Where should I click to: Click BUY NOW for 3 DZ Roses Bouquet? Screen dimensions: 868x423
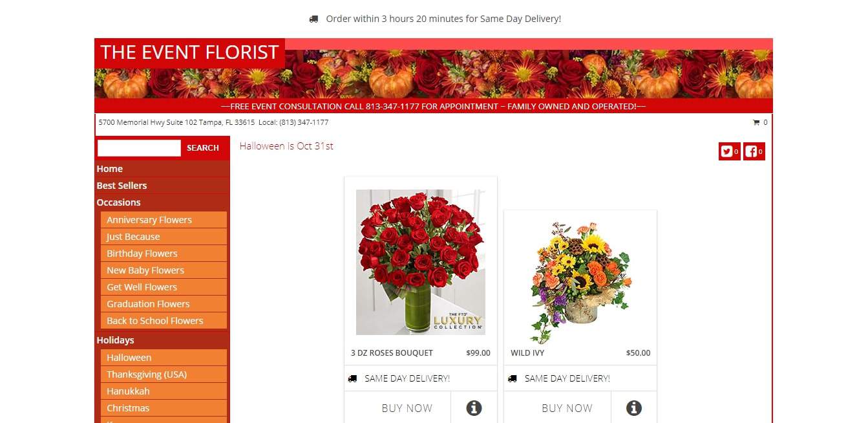pyautogui.click(x=407, y=408)
